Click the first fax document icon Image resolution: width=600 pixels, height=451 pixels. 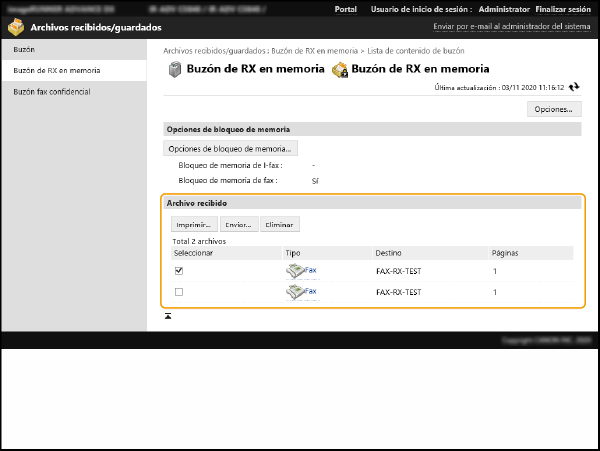(x=294, y=270)
